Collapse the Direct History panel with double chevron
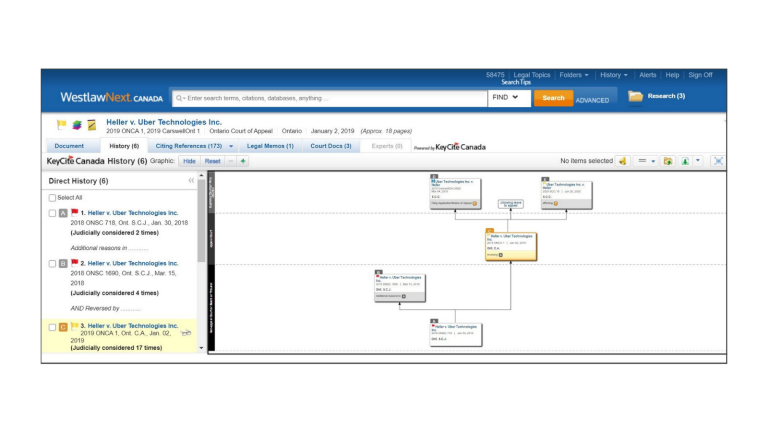Screen dimensions: 768x432 click(x=191, y=181)
